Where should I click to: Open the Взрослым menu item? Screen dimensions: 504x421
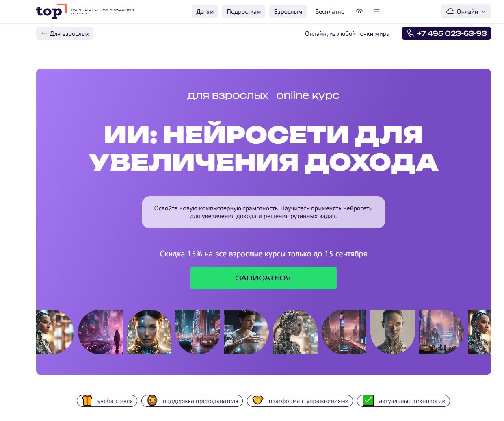pyautogui.click(x=288, y=11)
